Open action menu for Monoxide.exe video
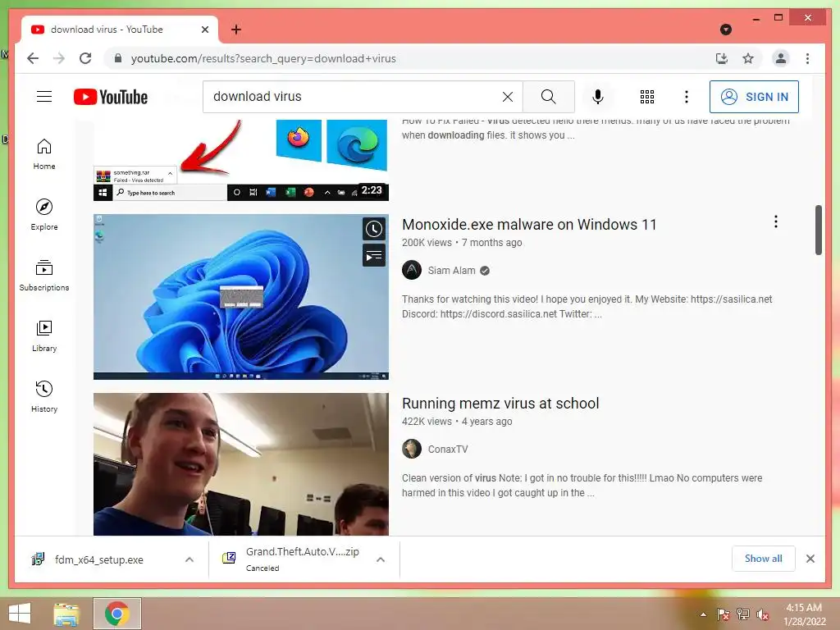 pos(776,221)
